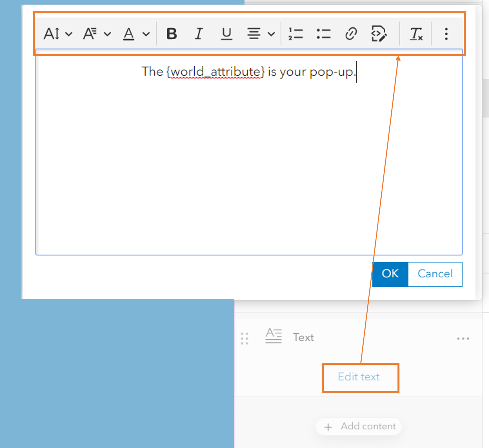Screen dimensions: 489x448
Task: Expand the font family dropdown arrow
Action: pyautogui.click(x=107, y=34)
